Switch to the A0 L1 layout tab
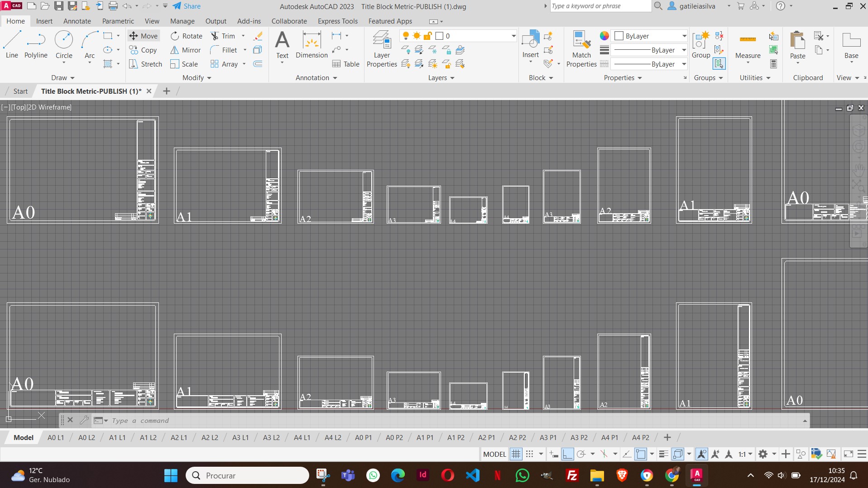This screenshot has width=868, height=488. [x=56, y=437]
